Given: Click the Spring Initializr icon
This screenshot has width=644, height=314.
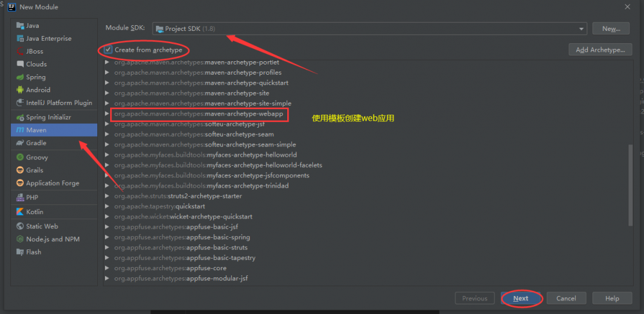Looking at the screenshot, I should coord(20,117).
